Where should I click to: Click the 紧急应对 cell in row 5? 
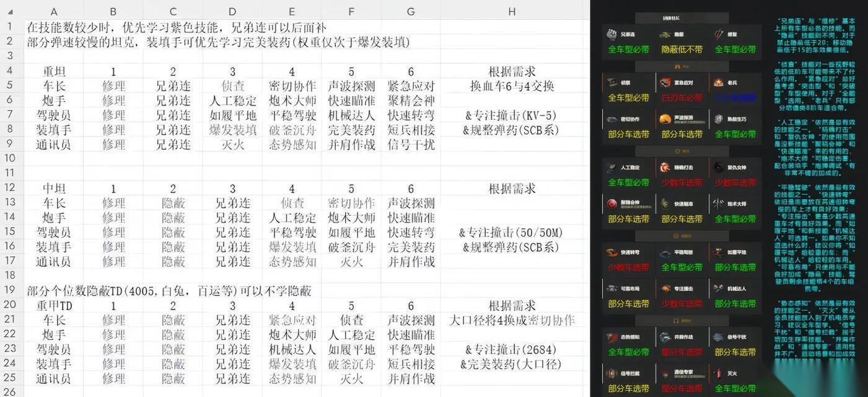point(411,86)
